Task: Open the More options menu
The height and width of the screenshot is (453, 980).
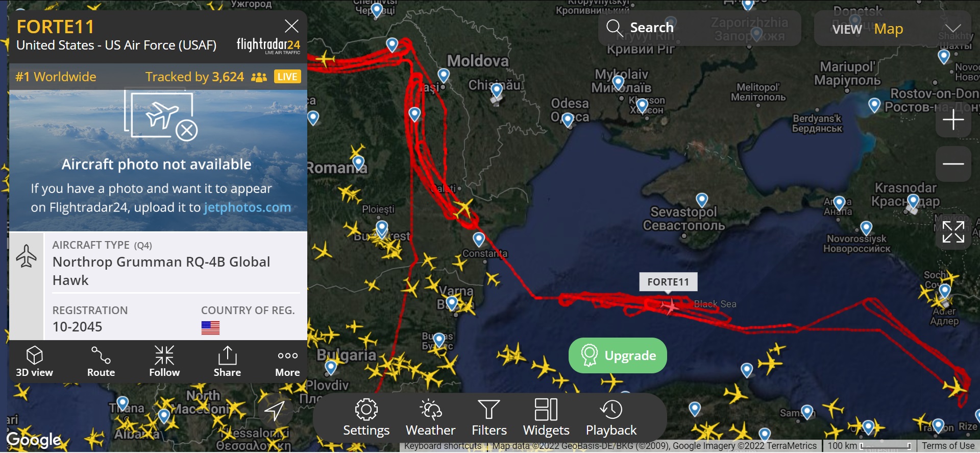Action: (x=288, y=361)
